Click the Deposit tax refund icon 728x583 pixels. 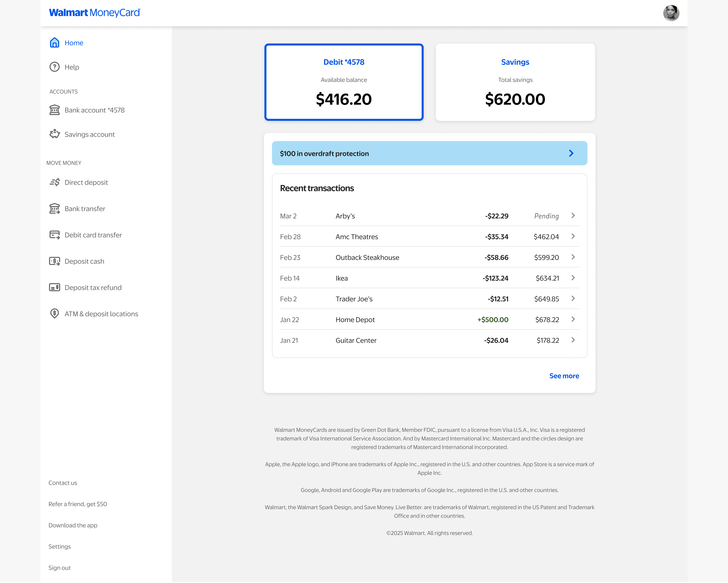(x=54, y=287)
